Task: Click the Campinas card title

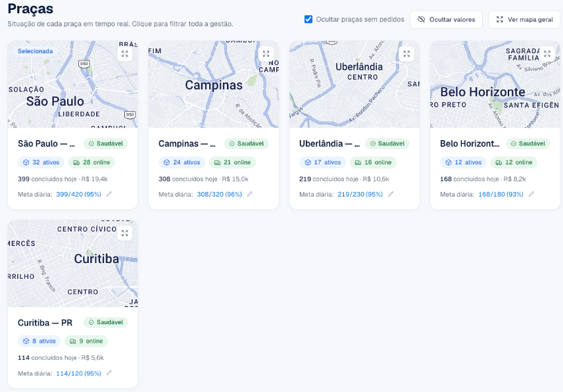Action: (187, 143)
